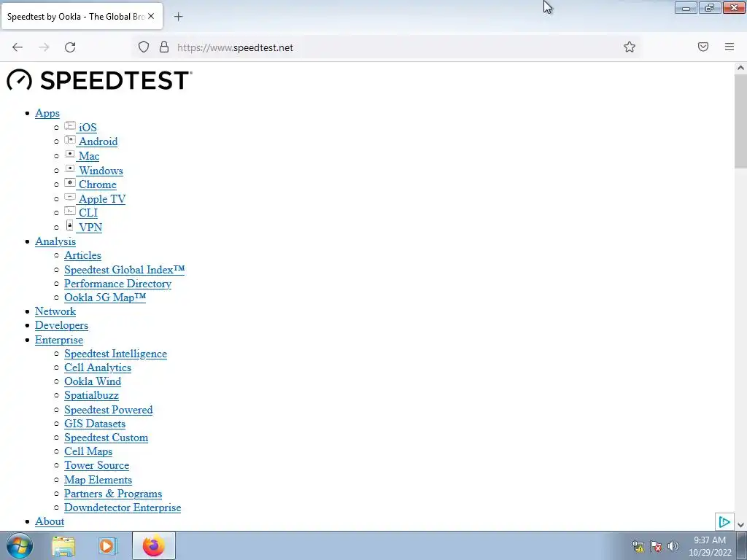
Task: Visit Partners & Programs link
Action: pos(113,494)
